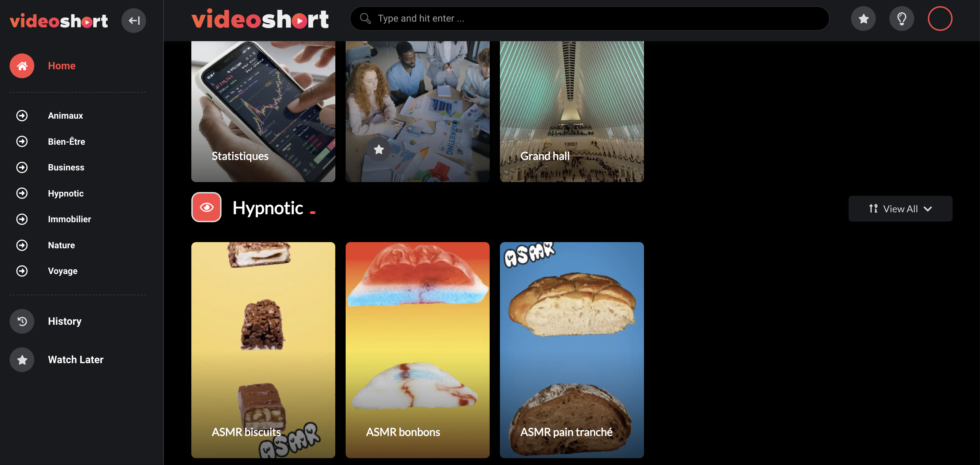Click the red Home icon in the sidebar

(x=22, y=66)
